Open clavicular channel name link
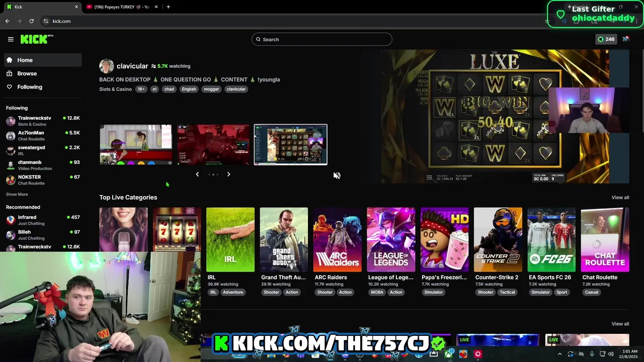644x362 pixels. click(x=132, y=66)
